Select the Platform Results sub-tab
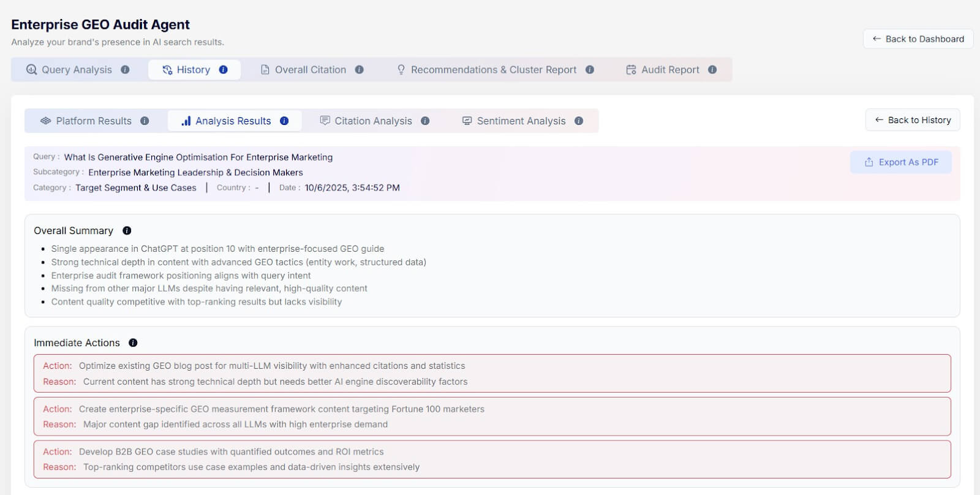 click(86, 121)
